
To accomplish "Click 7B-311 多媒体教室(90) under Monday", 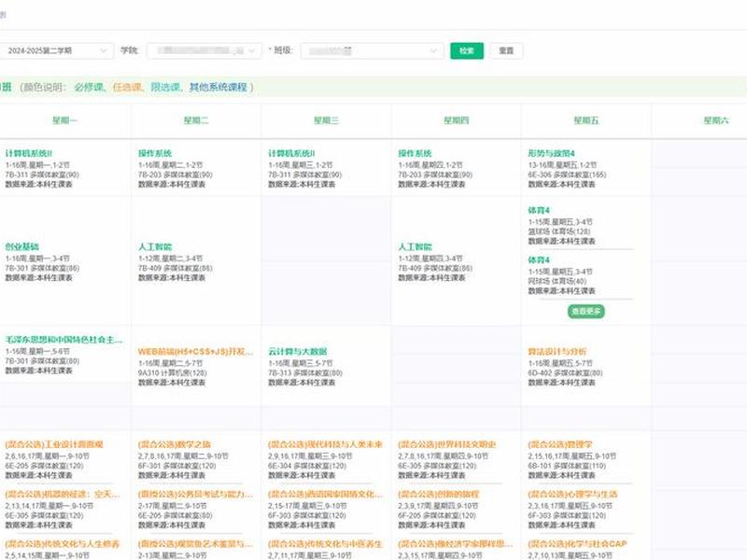I will [x=42, y=175].
